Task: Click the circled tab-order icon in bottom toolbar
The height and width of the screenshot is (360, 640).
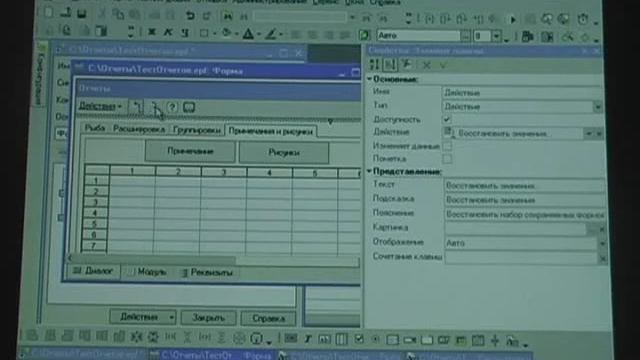Action: 256,338
